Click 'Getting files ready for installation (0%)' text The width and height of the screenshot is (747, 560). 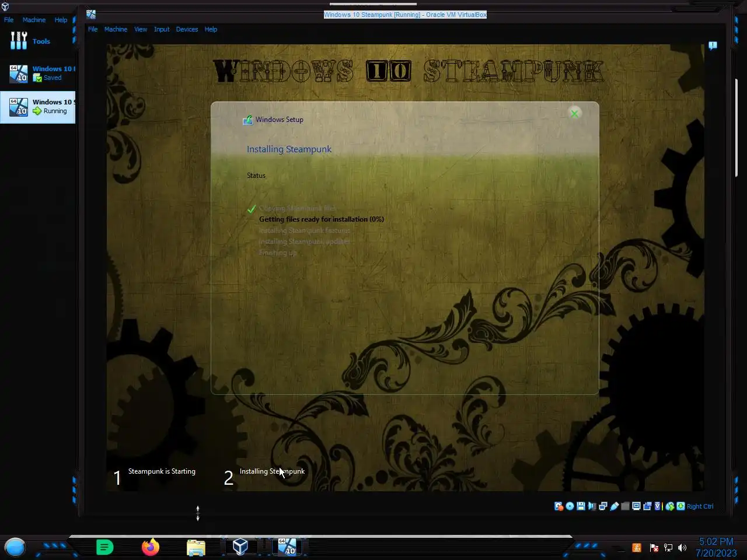click(322, 219)
